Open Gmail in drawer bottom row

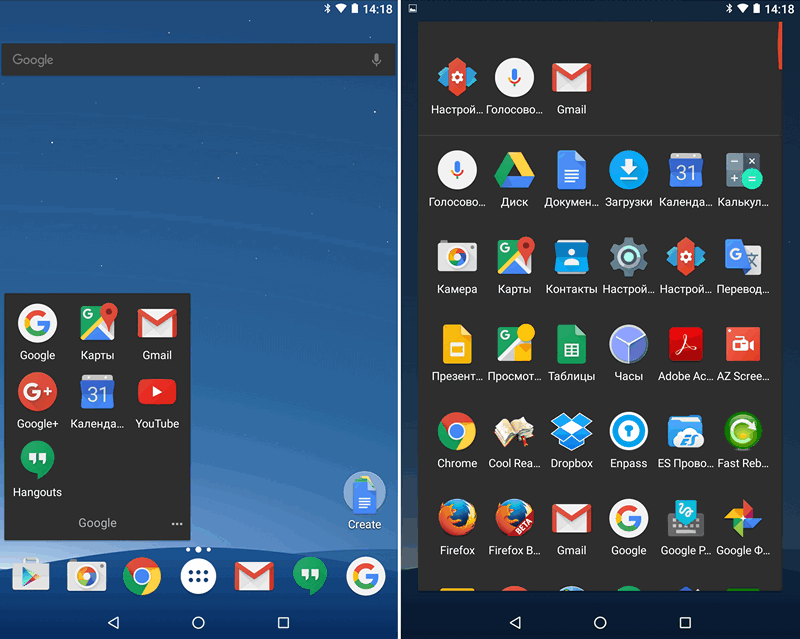[x=571, y=518]
